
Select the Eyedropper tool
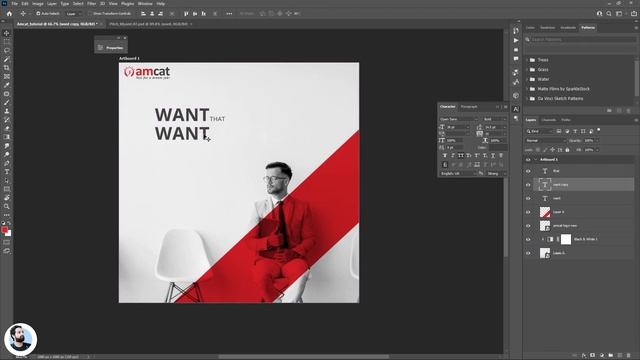click(7, 85)
